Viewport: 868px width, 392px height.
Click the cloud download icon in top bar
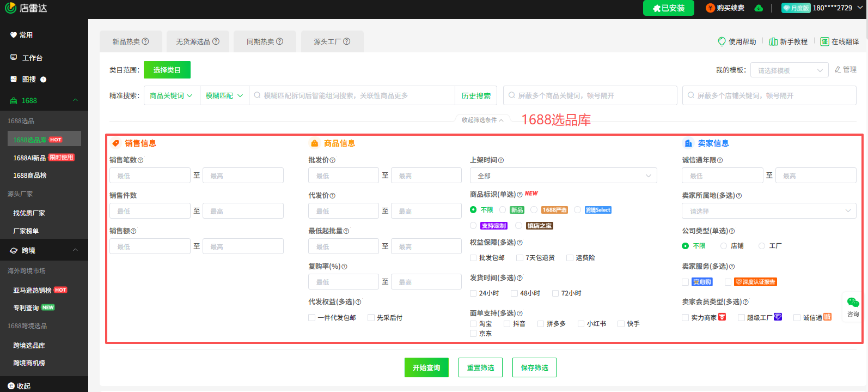(759, 8)
